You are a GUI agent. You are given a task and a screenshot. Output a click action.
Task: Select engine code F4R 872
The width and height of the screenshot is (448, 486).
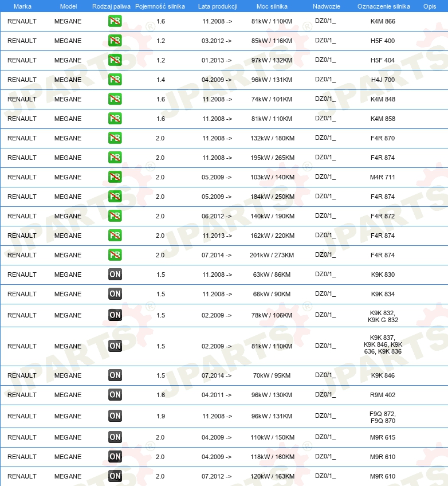tap(383, 216)
